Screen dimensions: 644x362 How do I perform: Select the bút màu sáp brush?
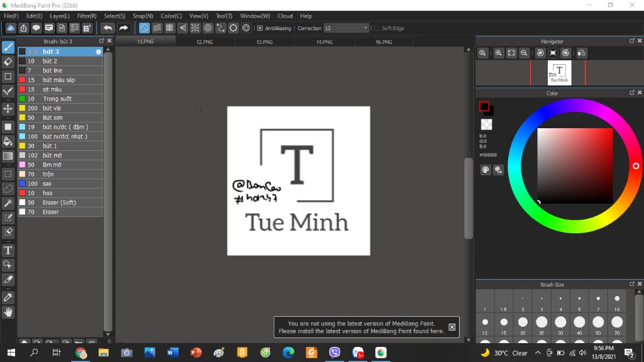[60, 80]
